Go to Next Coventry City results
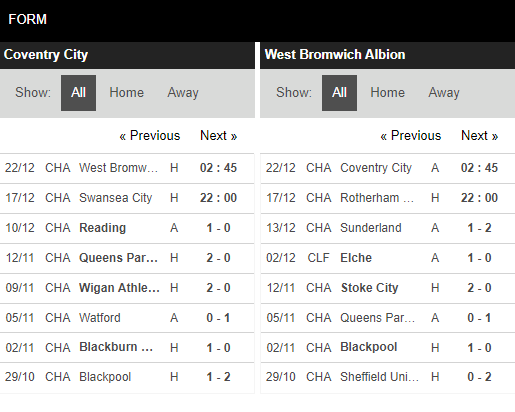Viewport: 515px width, 412px height. (219, 136)
